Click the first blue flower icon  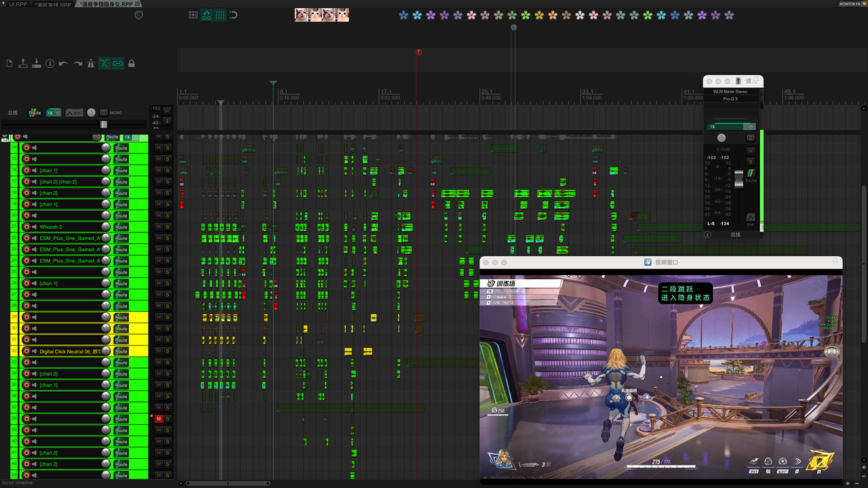(404, 15)
